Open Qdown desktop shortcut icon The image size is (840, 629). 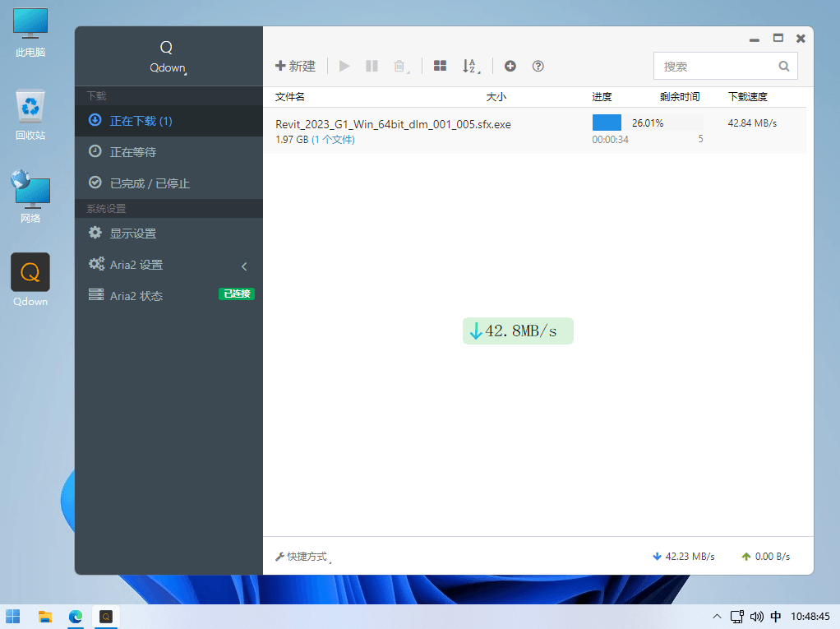pos(30,280)
